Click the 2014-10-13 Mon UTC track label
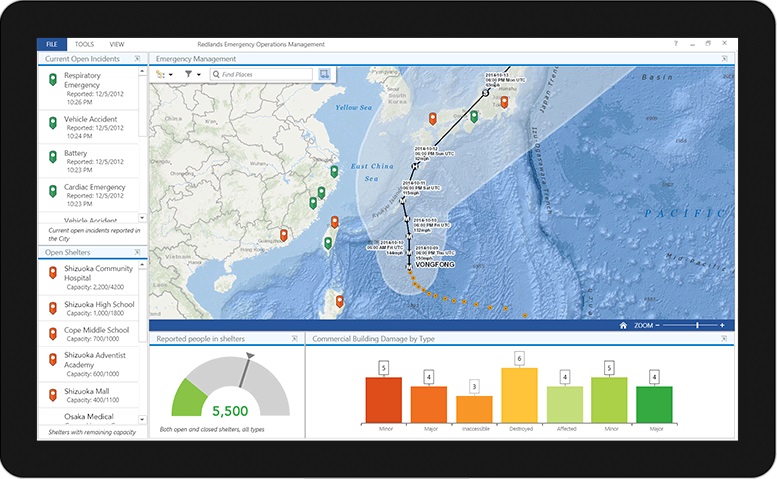This screenshot has height=479, width=777. [505, 80]
